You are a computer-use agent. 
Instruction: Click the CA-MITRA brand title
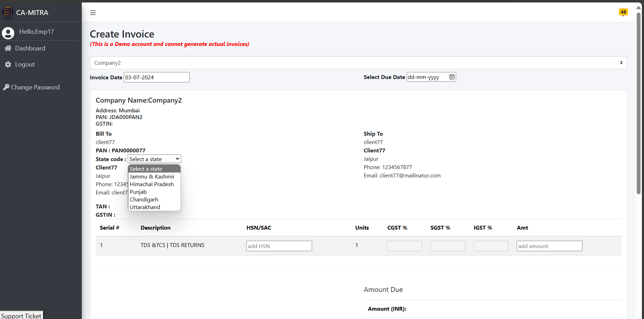[x=32, y=13]
